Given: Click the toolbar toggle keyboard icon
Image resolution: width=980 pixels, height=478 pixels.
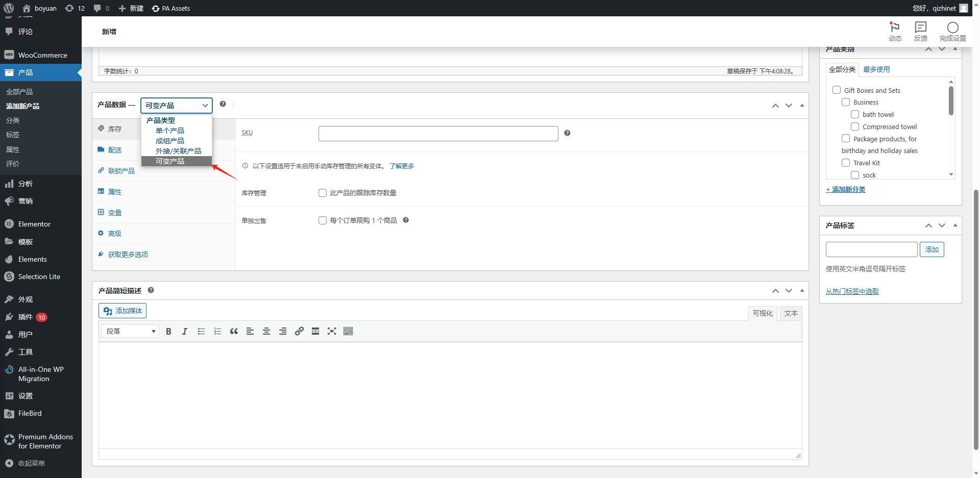Looking at the screenshot, I should 348,332.
